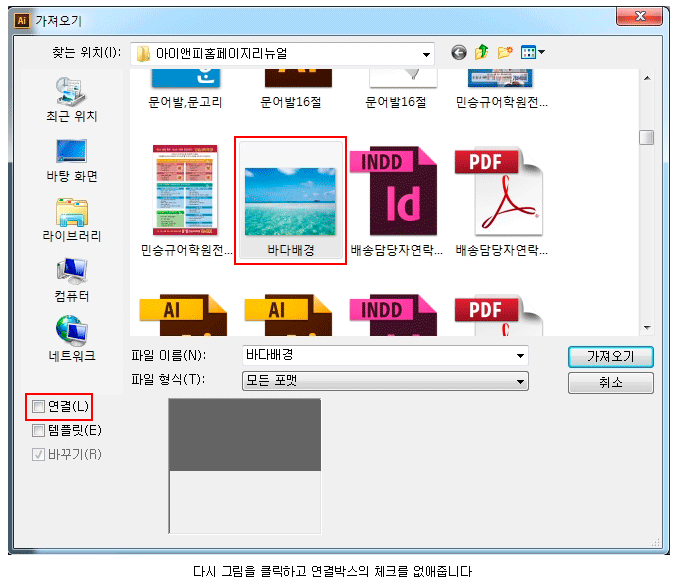Select the 배송담당자연락 INDD file icon
The image size is (680, 587).
tap(395, 190)
